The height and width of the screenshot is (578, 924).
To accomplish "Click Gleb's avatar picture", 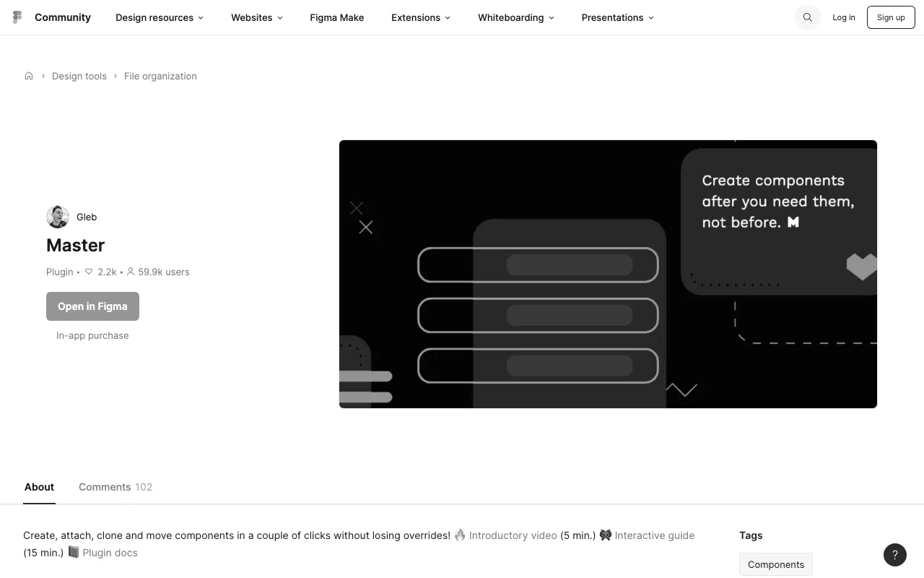I will click(58, 217).
